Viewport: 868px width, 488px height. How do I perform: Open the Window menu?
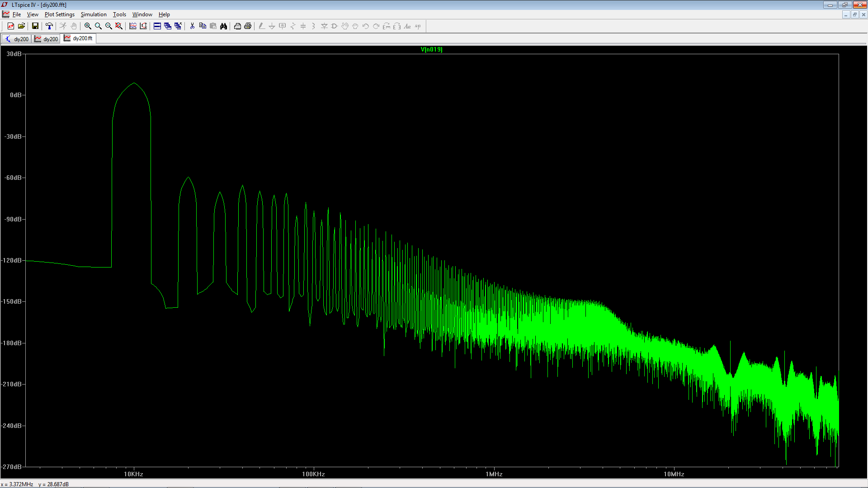pos(142,14)
